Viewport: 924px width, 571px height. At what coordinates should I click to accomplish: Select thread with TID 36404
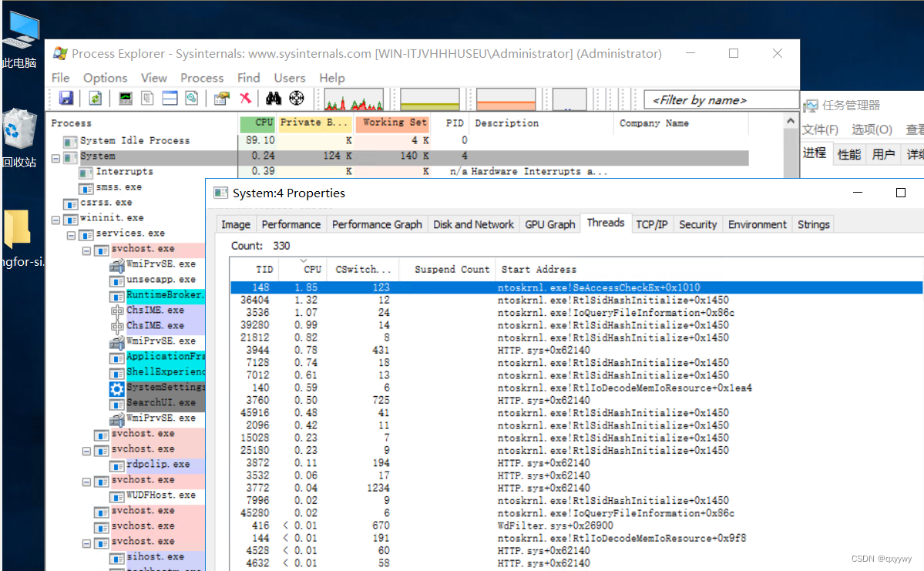(x=576, y=300)
